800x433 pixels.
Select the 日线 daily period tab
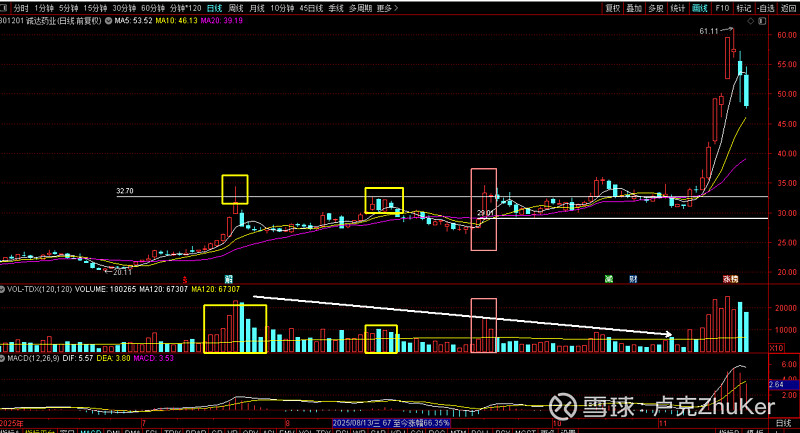click(214, 8)
